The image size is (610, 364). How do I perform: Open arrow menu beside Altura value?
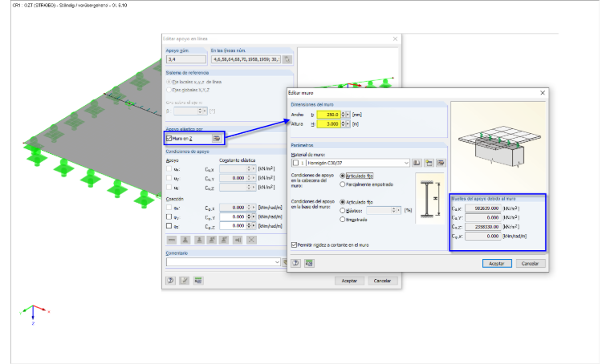[348, 124]
